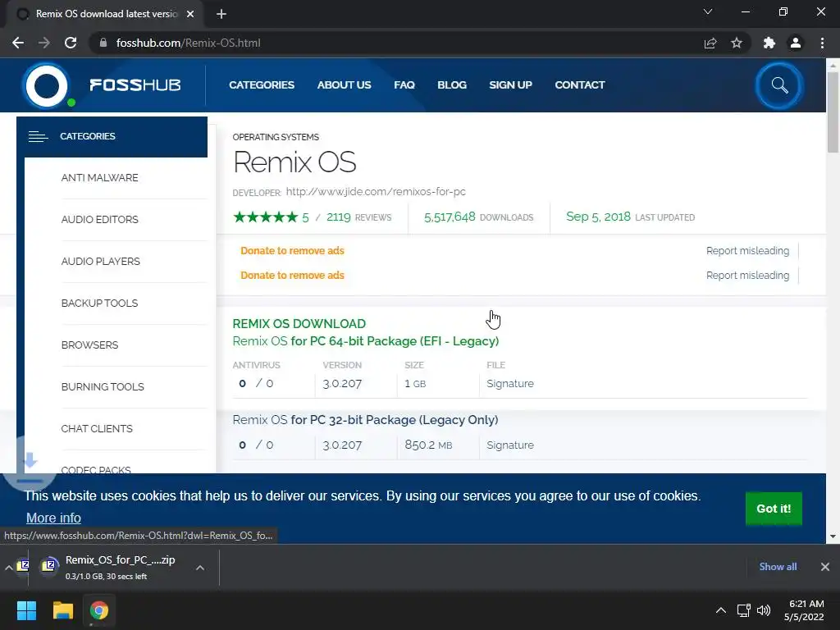The image size is (840, 630).
Task: Open the CONTACT page
Action: coord(580,85)
